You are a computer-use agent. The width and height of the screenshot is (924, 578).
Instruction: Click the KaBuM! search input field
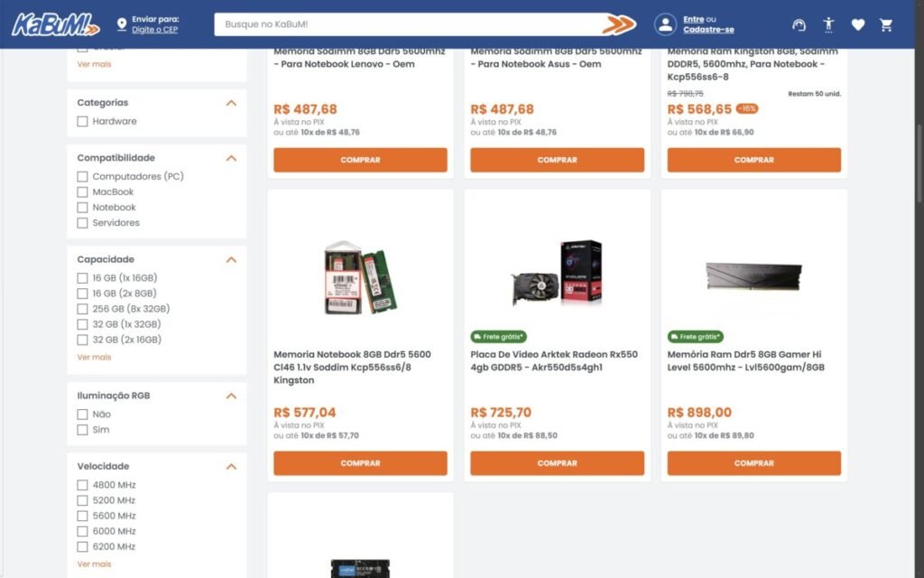tap(406, 24)
